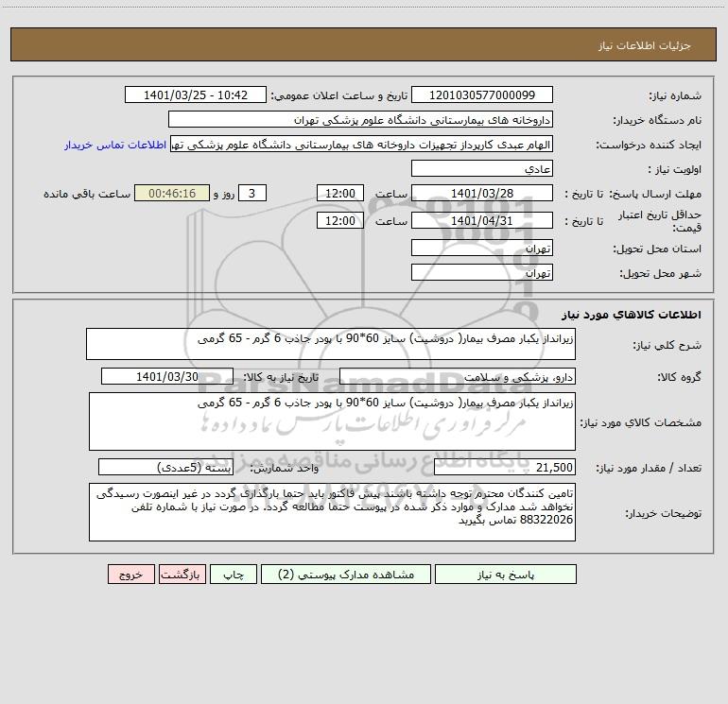Click the buyer notes توضیحات خریدار text area
The image size is (728, 704).
click(332, 512)
